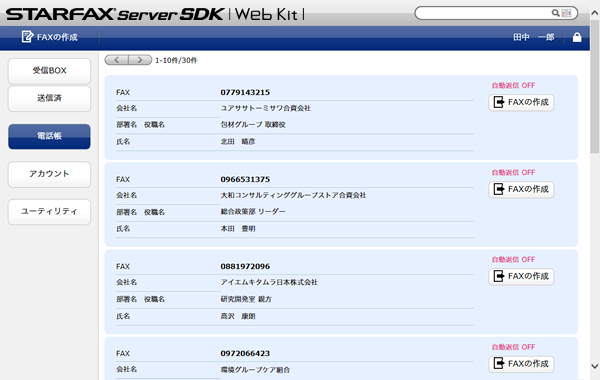
Task: Click fax number 0966531375
Action: point(245,179)
